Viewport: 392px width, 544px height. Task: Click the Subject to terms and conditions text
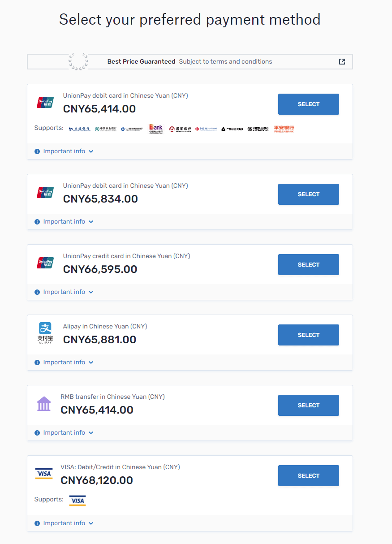point(225,62)
